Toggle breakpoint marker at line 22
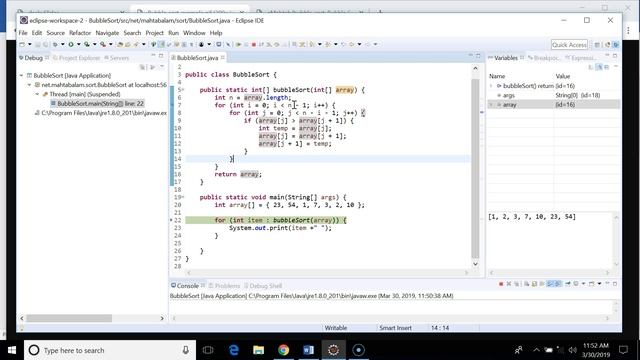640x360 pixels. (171, 220)
